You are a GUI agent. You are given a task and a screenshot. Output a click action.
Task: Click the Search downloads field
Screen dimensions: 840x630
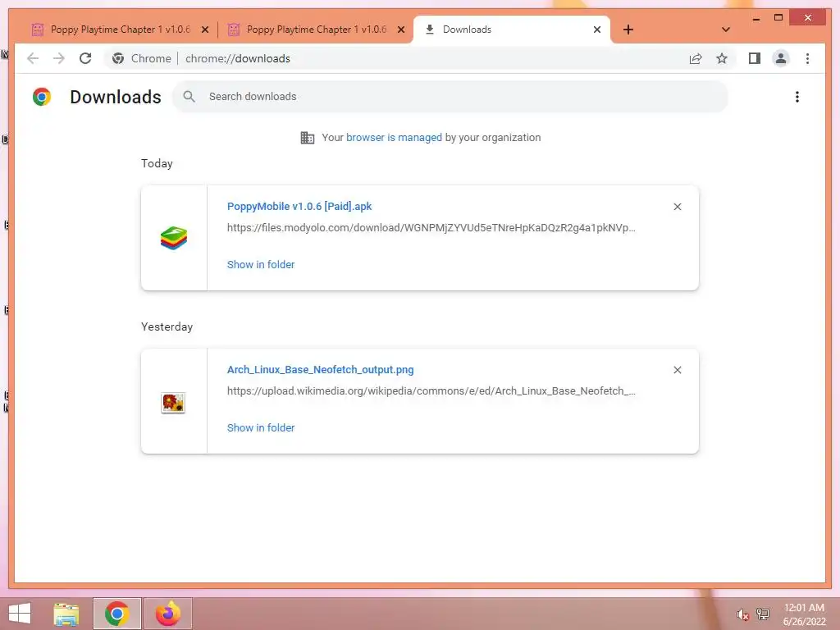[x=450, y=97]
